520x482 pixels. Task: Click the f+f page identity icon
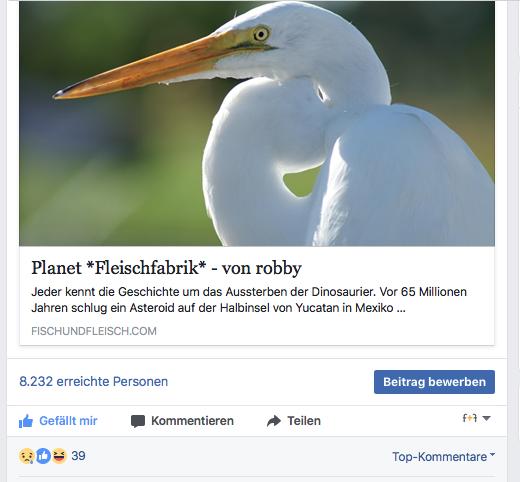(470, 418)
